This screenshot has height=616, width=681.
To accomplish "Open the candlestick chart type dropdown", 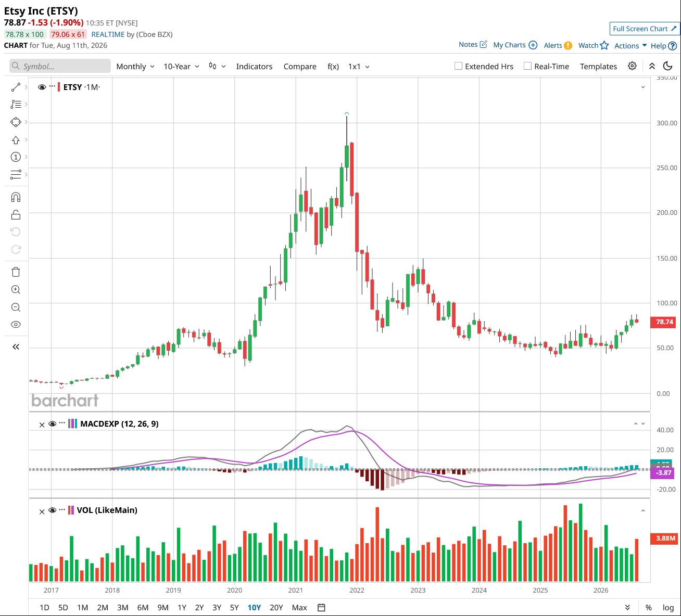I will tap(217, 66).
